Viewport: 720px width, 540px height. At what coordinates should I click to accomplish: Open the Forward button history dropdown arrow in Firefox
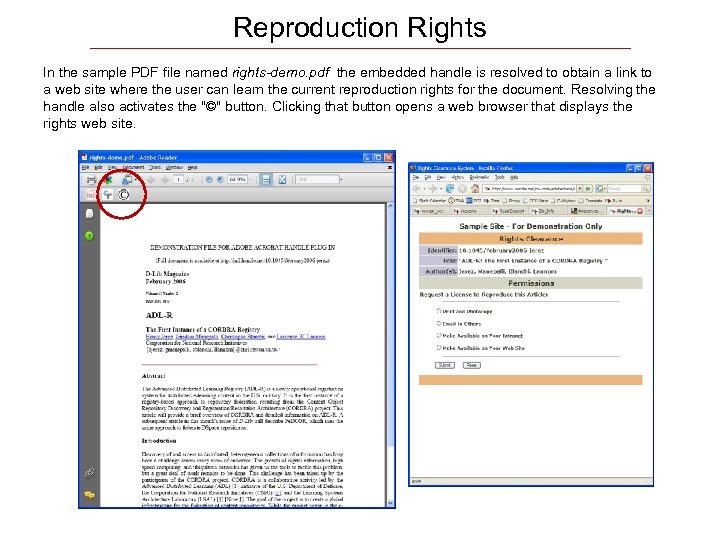tap(441, 189)
